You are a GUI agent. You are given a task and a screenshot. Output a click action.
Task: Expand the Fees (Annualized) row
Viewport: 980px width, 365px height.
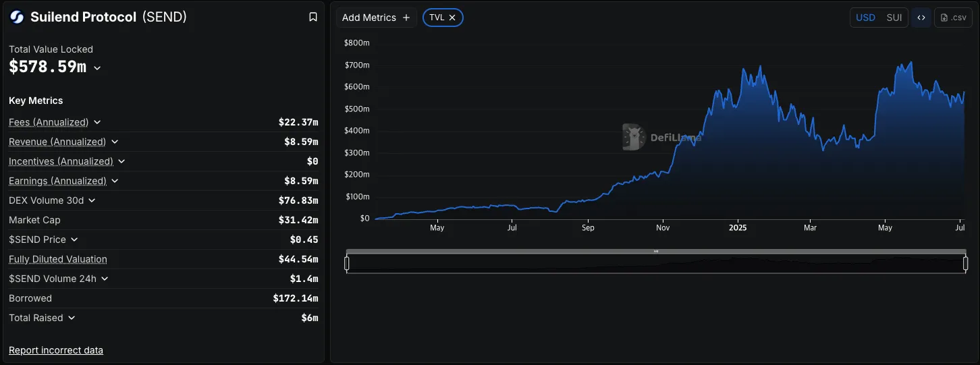97,122
